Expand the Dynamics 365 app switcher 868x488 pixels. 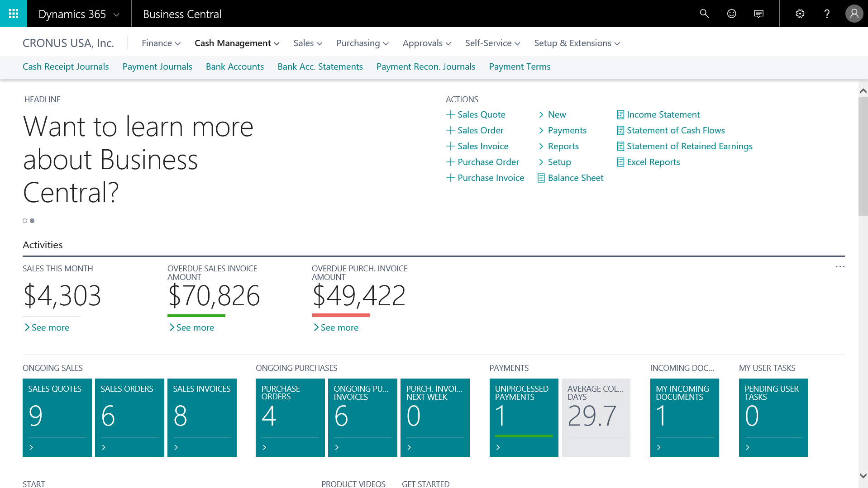click(x=79, y=14)
